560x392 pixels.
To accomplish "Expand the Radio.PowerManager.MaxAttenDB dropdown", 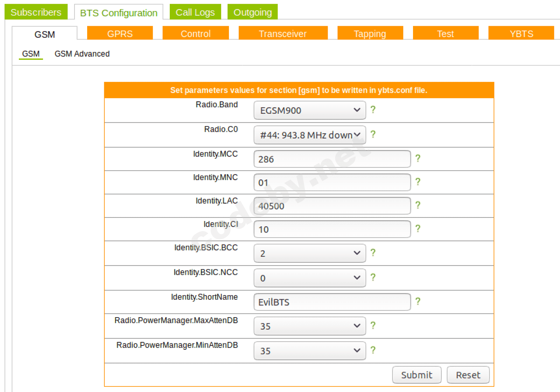I will click(x=310, y=326).
